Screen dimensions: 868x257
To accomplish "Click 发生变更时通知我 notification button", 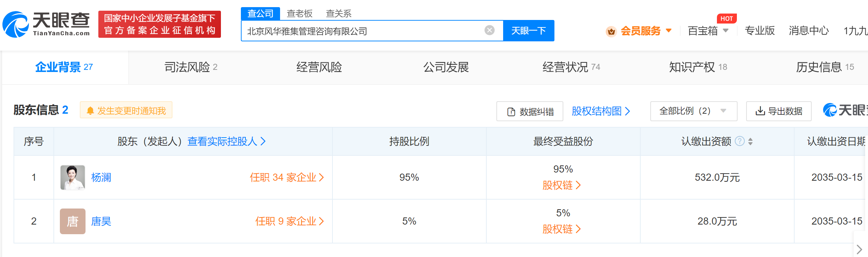I will [x=126, y=110].
